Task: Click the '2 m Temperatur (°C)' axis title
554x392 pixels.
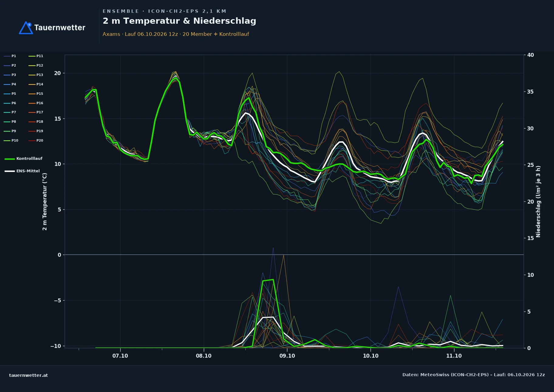Action: (x=45, y=201)
